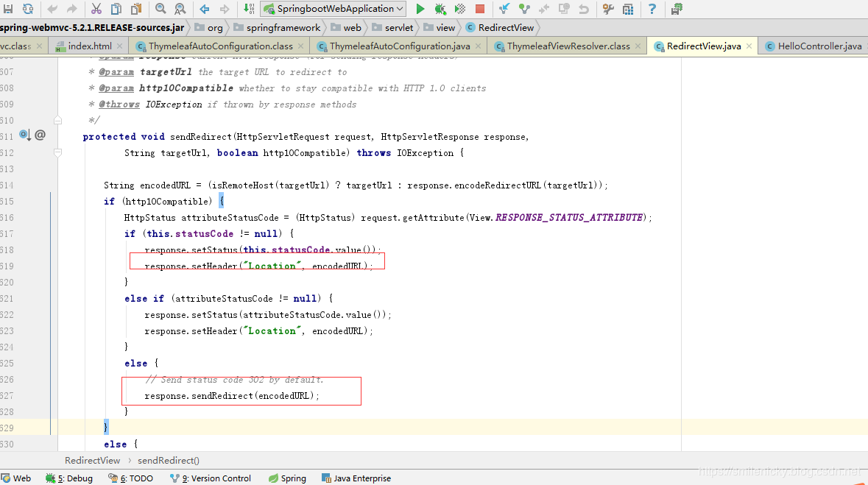Image resolution: width=868 pixels, height=485 pixels.
Task: Click the @ annotation gutter icon
Action: [40, 135]
